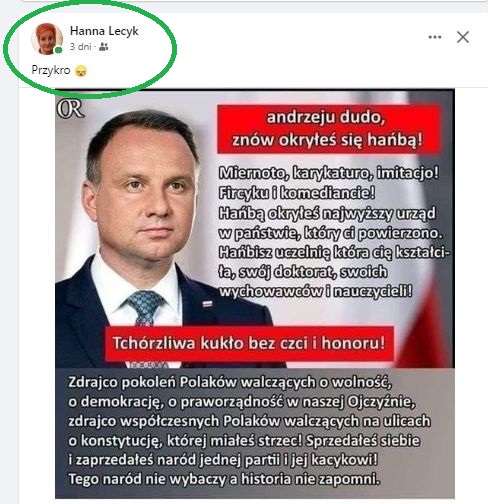Click the blue patterned tie in the photo
This screenshot has height=504, width=488.
coord(145,307)
